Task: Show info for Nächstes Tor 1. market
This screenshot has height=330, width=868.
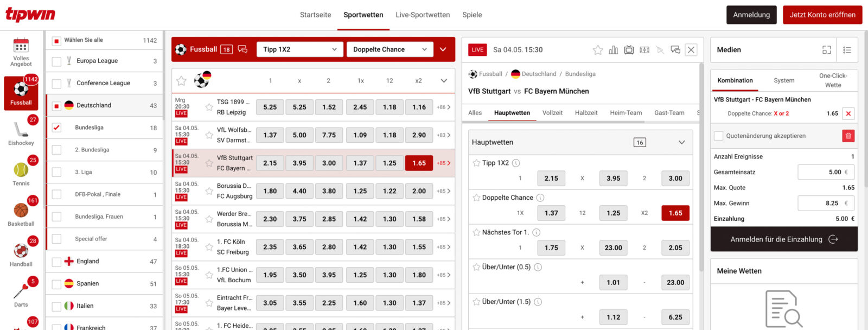Action: (536, 232)
